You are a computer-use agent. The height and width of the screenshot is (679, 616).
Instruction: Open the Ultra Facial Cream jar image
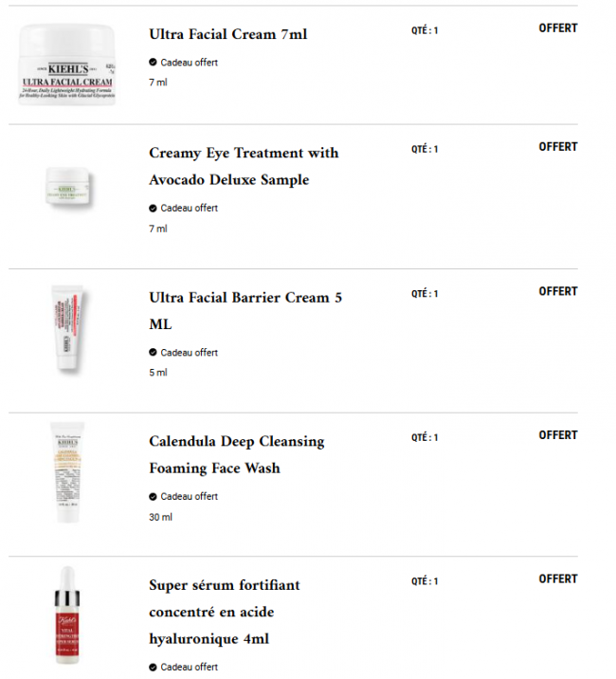pos(67,65)
